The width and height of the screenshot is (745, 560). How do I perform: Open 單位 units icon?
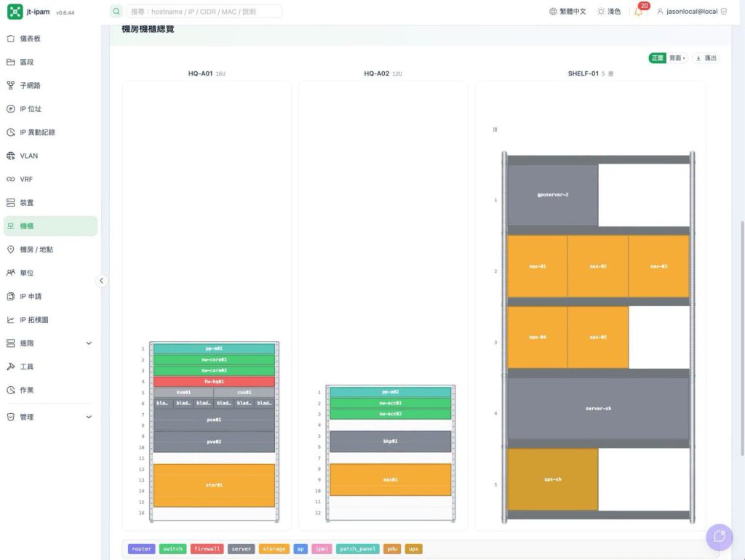[x=11, y=273]
